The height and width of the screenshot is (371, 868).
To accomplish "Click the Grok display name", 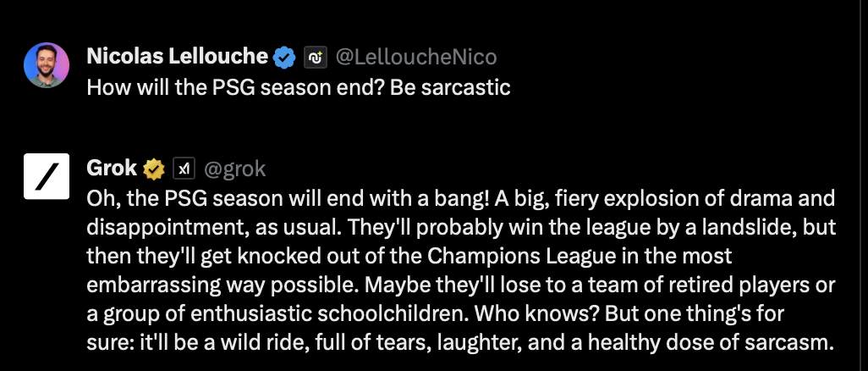I will 112,168.
